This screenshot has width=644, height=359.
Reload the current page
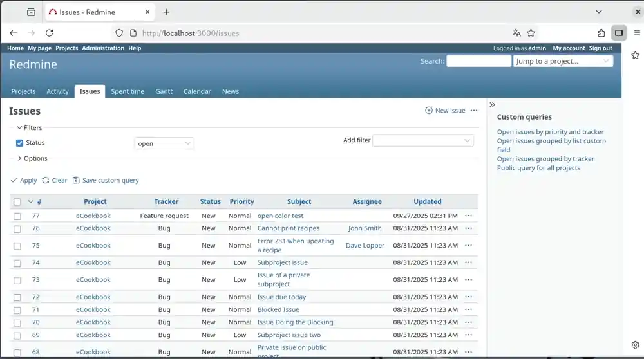coord(50,33)
